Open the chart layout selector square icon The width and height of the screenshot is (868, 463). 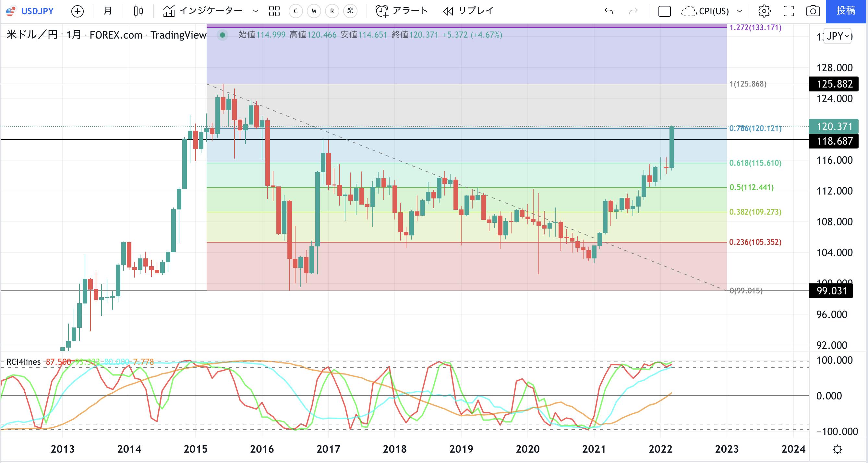665,11
